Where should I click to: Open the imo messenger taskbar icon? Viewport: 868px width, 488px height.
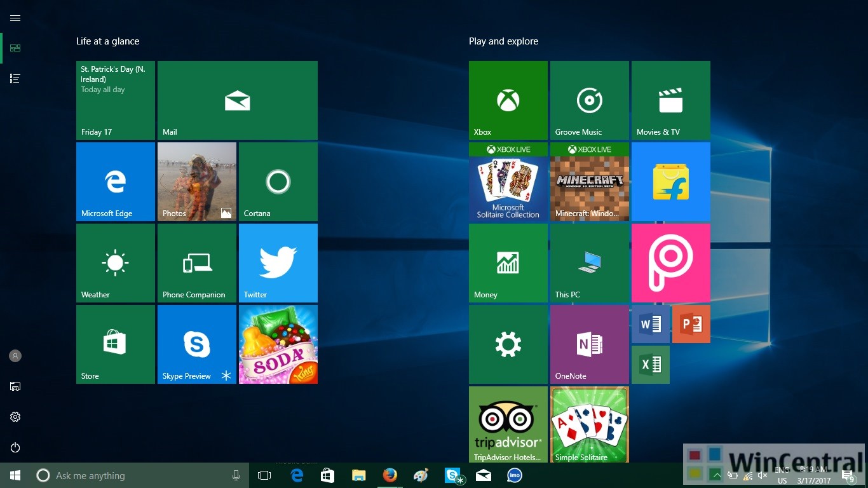coord(515,475)
